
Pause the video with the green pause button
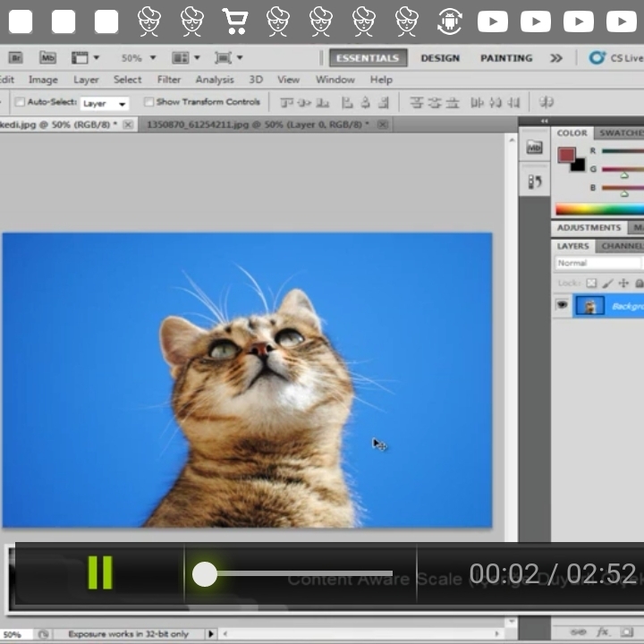pyautogui.click(x=100, y=572)
